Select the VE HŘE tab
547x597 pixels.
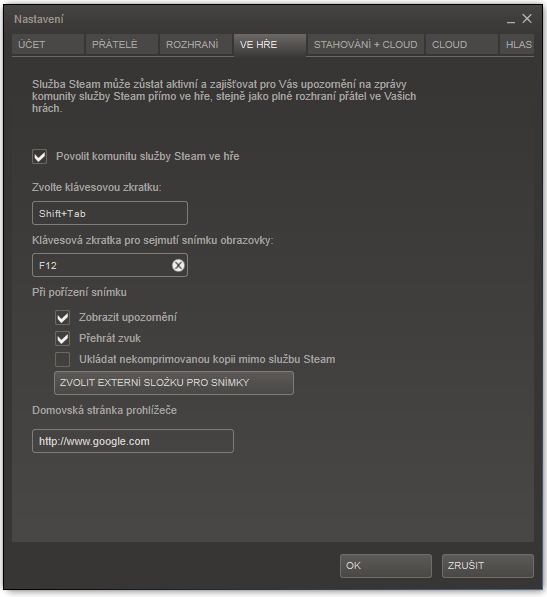(x=270, y=45)
